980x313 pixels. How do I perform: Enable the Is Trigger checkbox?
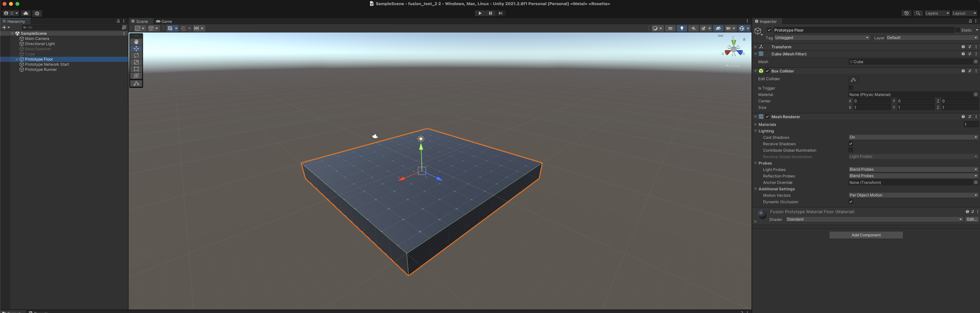tap(851, 88)
